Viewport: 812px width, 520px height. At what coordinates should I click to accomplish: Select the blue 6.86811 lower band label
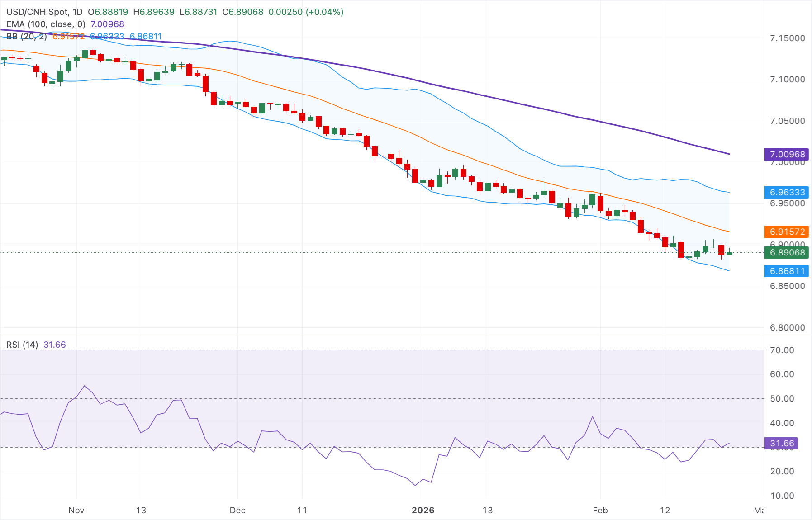(787, 271)
